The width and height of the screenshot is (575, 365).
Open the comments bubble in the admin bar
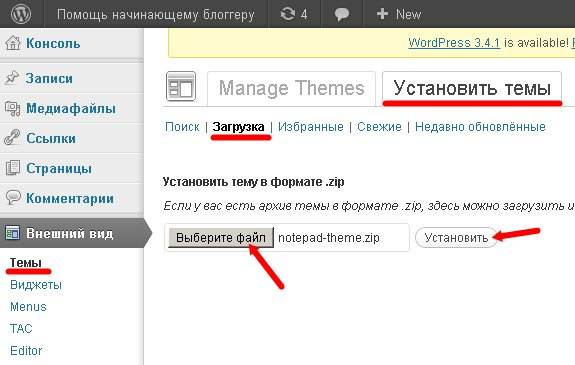342,14
